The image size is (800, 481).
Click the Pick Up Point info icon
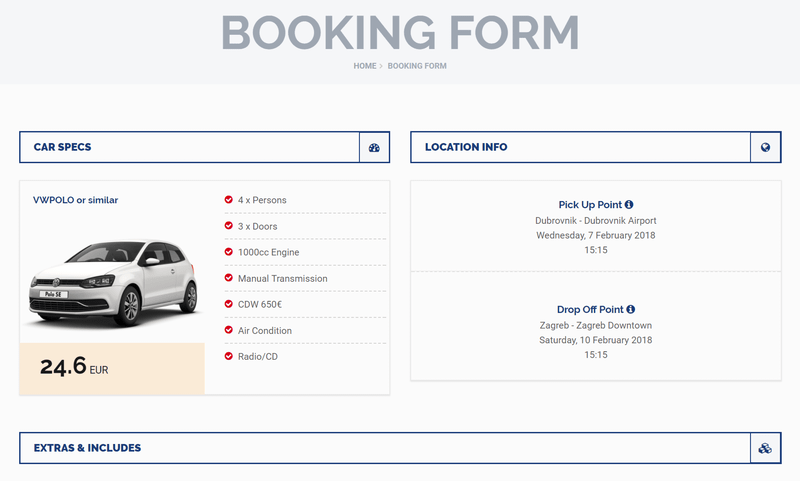630,204
